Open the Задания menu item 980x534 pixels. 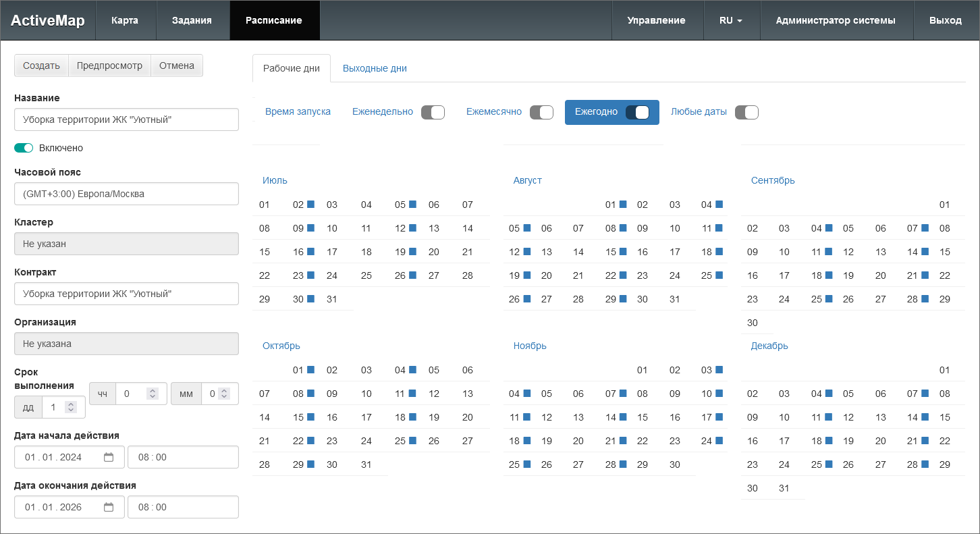point(192,20)
